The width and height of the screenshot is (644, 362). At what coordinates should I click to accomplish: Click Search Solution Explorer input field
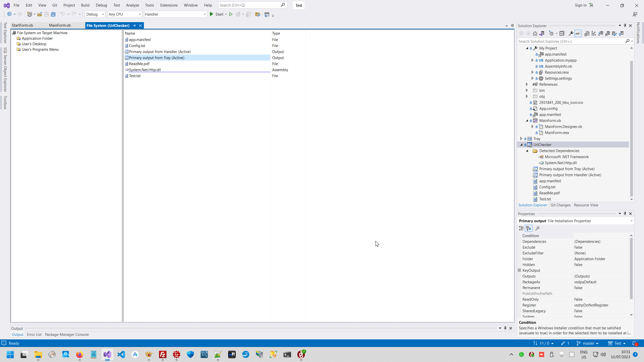tap(571, 41)
